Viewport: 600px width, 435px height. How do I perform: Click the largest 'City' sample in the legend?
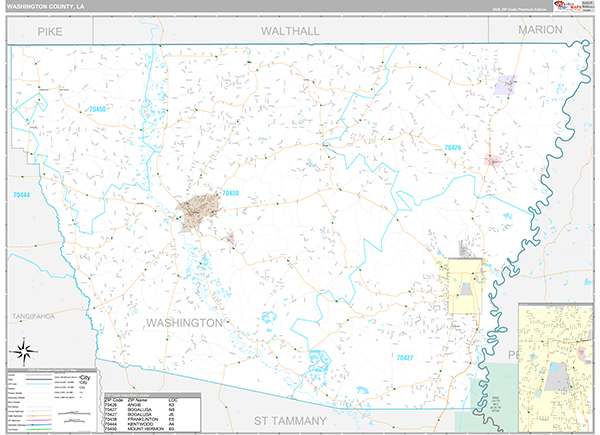(85, 378)
